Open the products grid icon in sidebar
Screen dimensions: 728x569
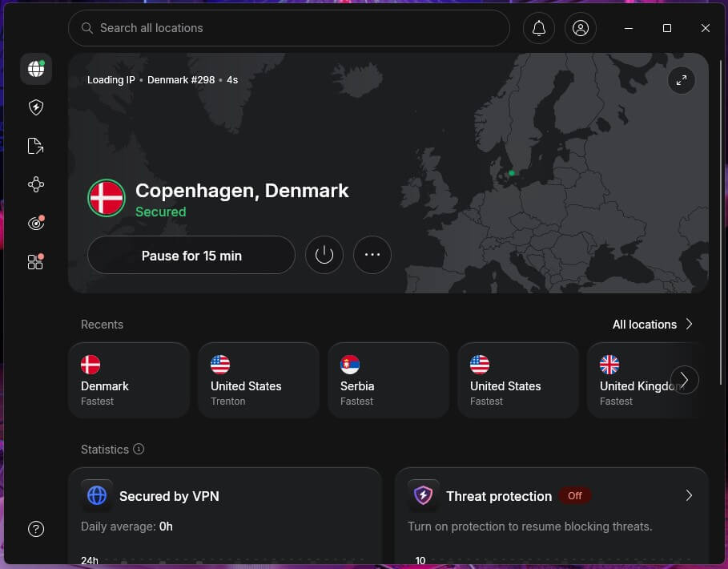click(x=36, y=261)
